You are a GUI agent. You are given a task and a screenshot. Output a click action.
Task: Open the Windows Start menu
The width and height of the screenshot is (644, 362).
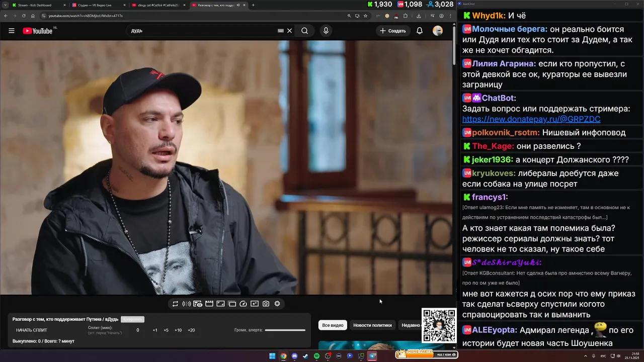272,356
